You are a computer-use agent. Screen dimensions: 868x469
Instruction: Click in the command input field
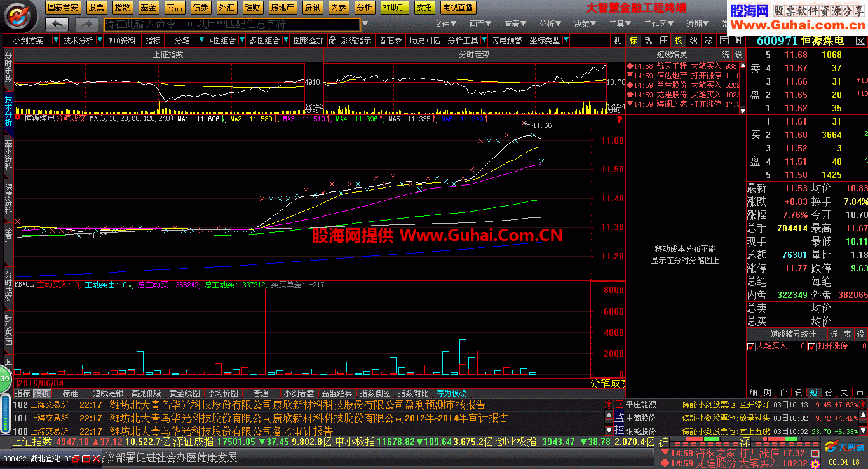tap(231, 24)
